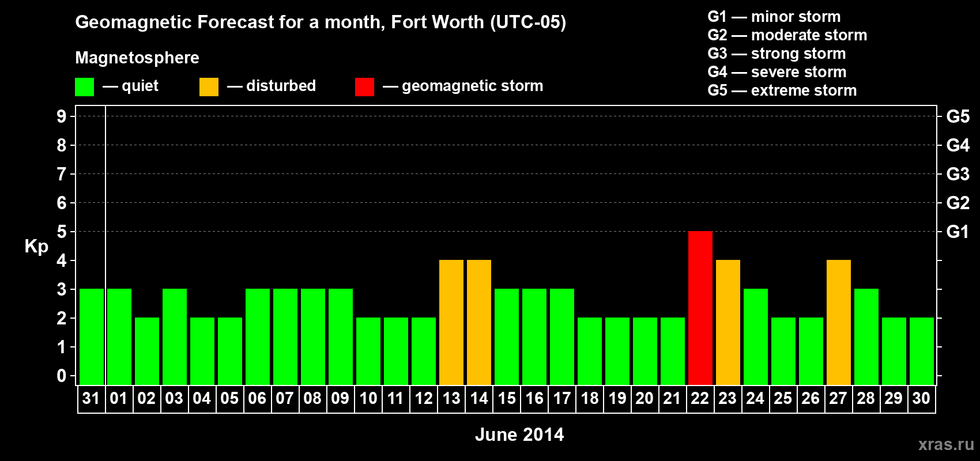Viewport: 980px width, 461px height.
Task: Click the 'June 2014' month label
Action: tap(519, 434)
